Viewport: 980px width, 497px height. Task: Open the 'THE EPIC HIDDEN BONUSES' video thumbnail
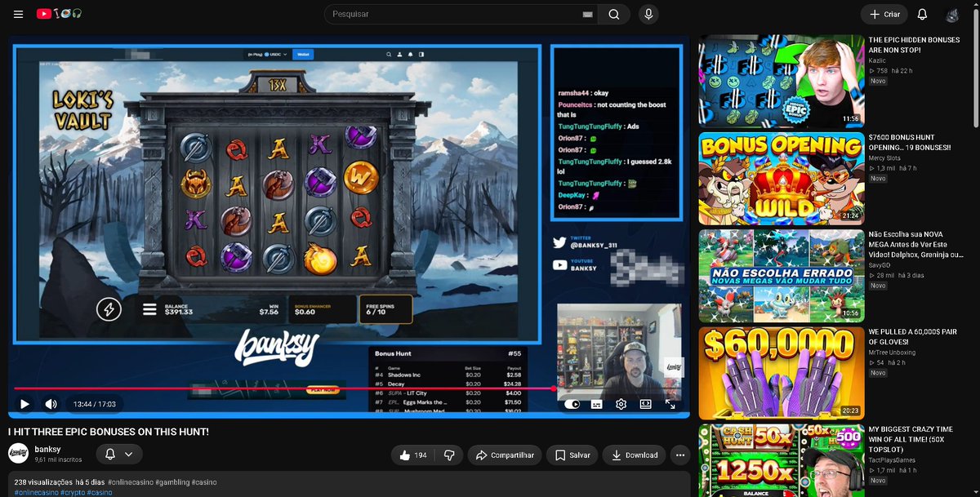click(781, 81)
